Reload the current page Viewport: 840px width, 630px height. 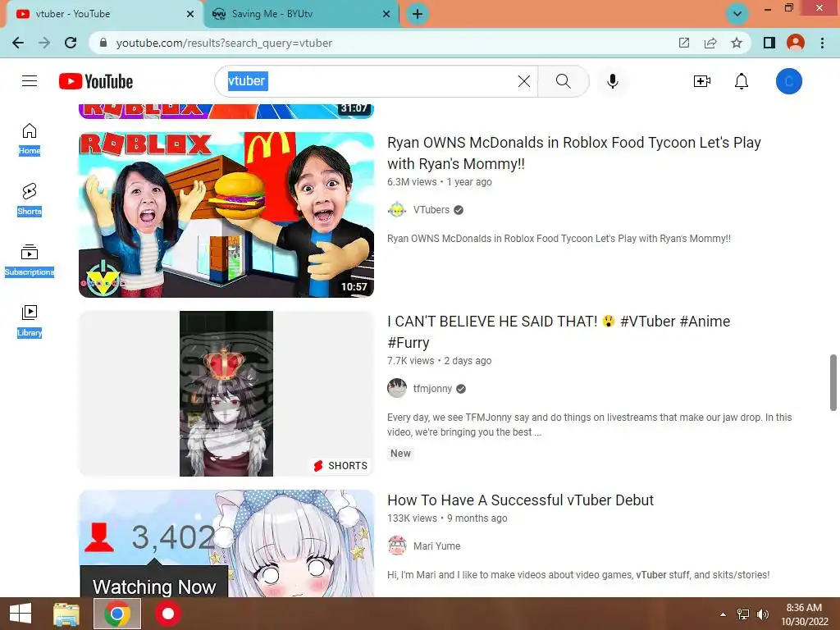(71, 43)
